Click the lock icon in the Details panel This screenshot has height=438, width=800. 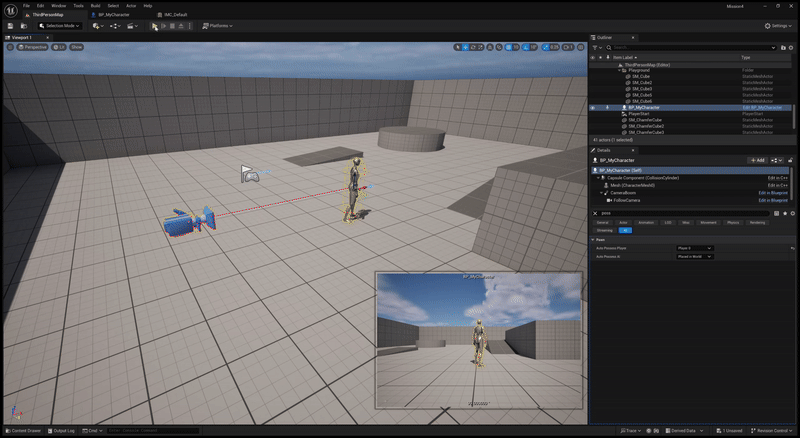pos(790,160)
